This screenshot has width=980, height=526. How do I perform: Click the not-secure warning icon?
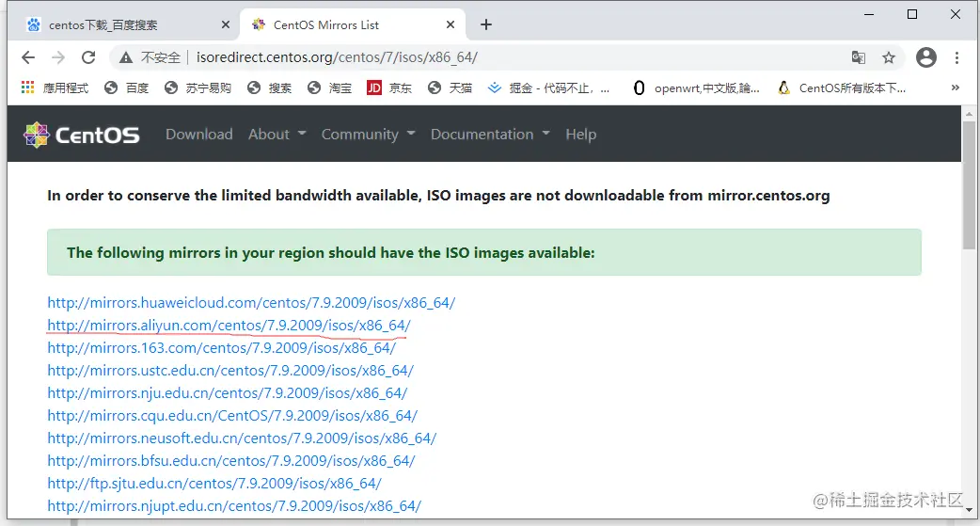[126, 57]
